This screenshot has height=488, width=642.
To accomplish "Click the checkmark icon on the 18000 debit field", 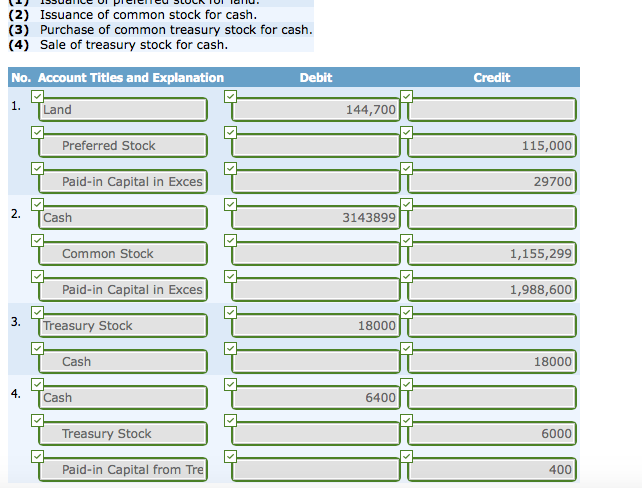I will point(231,312).
